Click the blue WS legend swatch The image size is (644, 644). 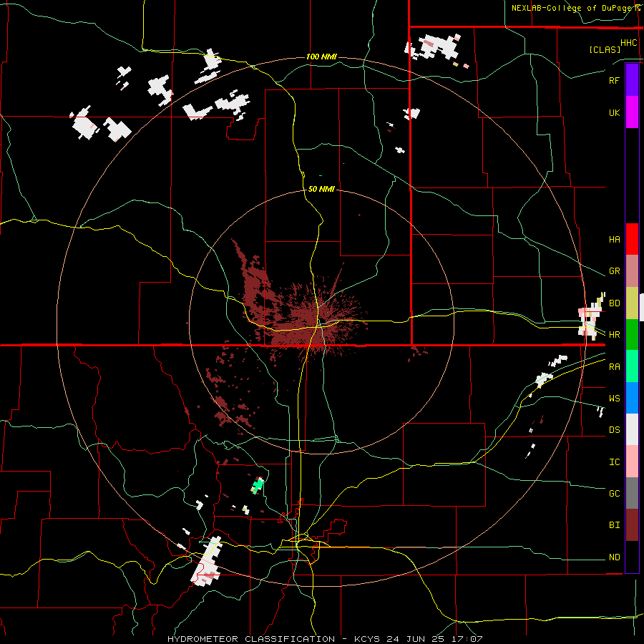pos(632,398)
